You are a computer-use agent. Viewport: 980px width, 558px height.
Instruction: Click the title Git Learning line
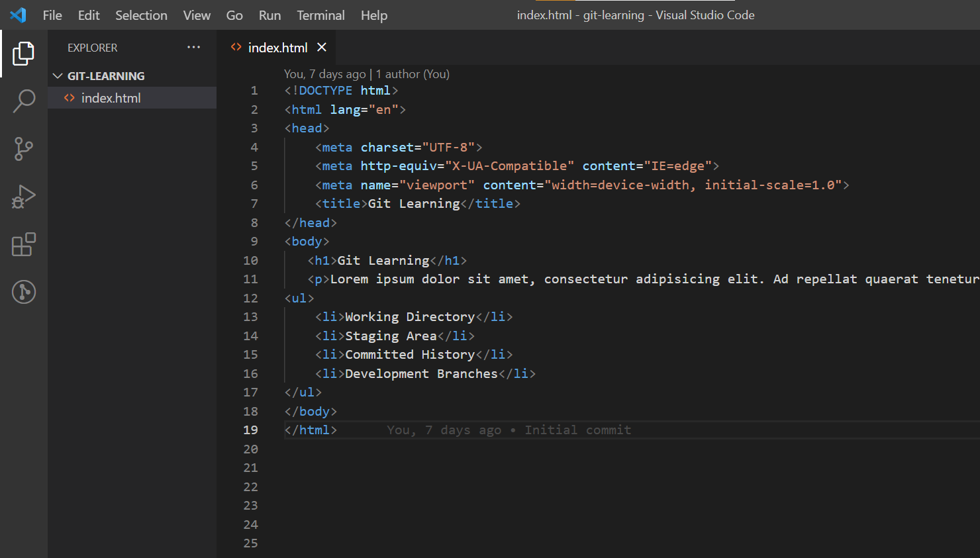(x=418, y=204)
